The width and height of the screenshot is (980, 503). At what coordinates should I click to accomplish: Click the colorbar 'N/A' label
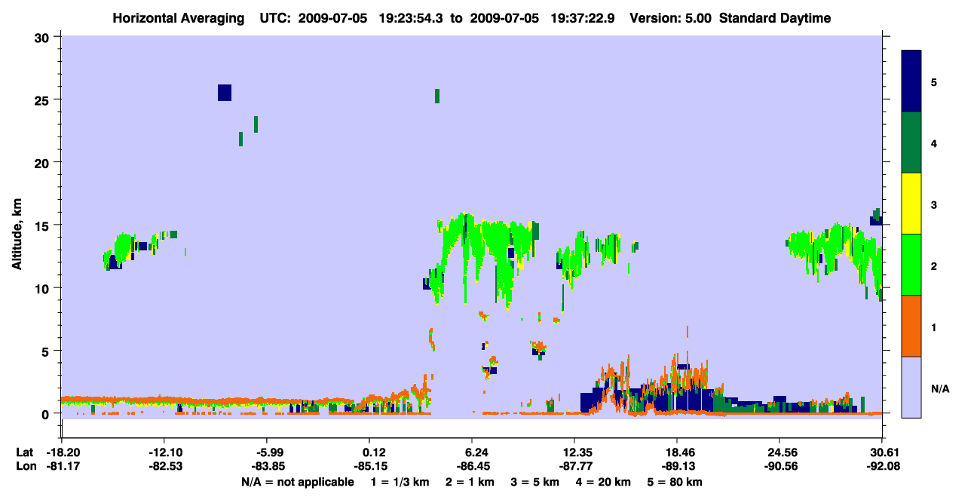point(940,389)
